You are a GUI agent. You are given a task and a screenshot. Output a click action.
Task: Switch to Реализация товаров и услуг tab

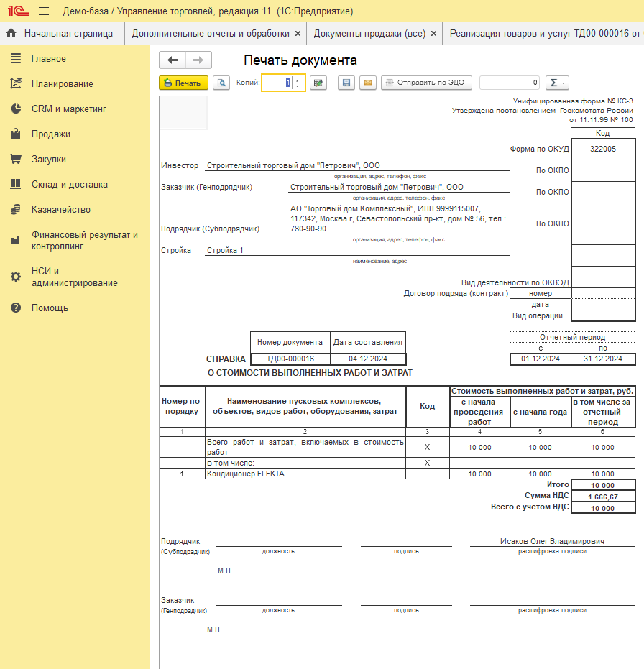click(x=543, y=33)
